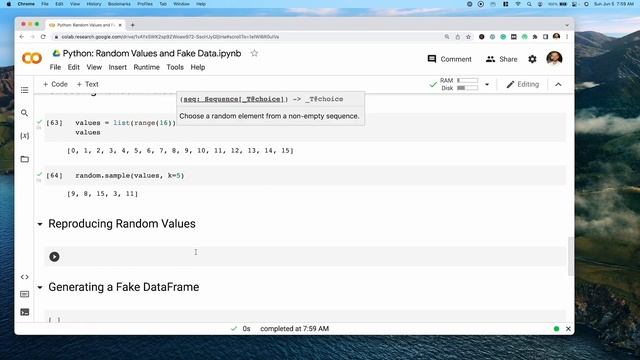Open Chrome extensions puzzle icon
640x360 pixels.
coord(535,37)
